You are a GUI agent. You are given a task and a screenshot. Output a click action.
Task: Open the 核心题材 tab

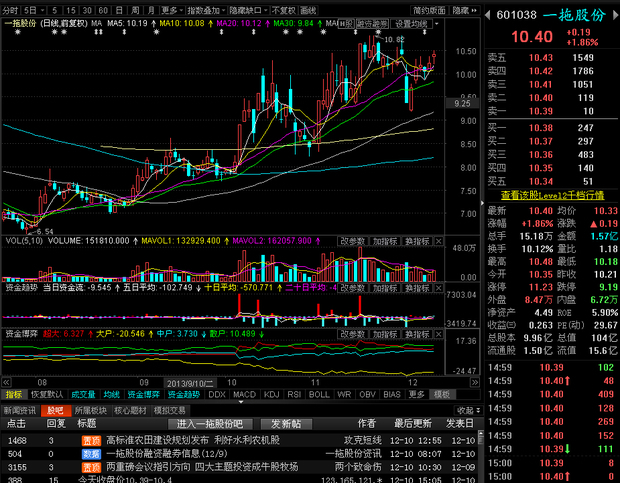130,410
